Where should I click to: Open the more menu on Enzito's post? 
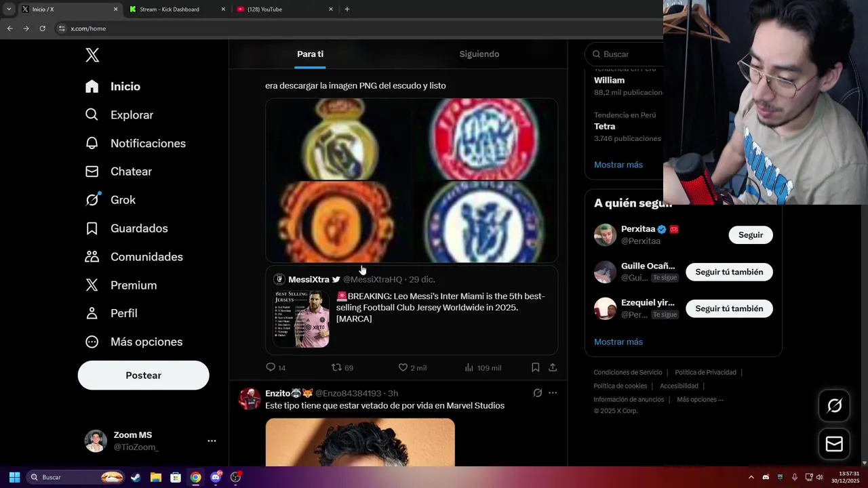[553, 393]
